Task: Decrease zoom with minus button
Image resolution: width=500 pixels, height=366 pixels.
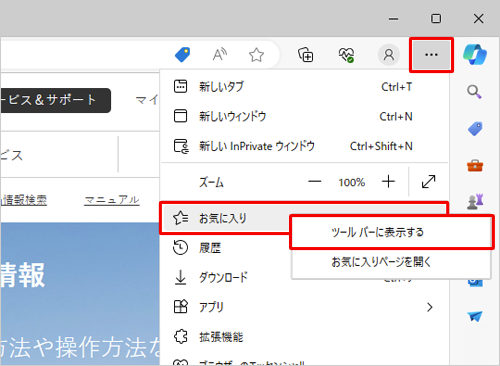Action: click(x=314, y=182)
